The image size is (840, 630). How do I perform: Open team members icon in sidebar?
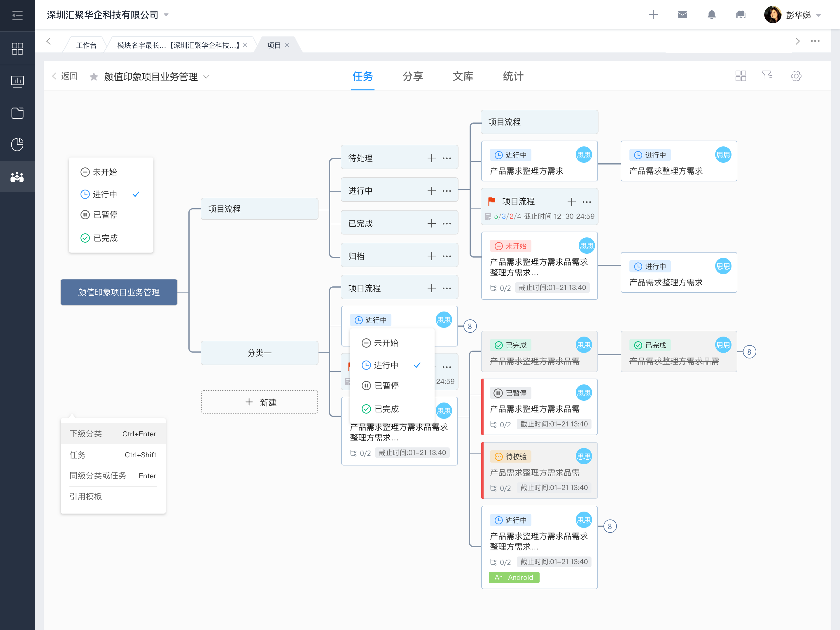pyautogui.click(x=17, y=176)
